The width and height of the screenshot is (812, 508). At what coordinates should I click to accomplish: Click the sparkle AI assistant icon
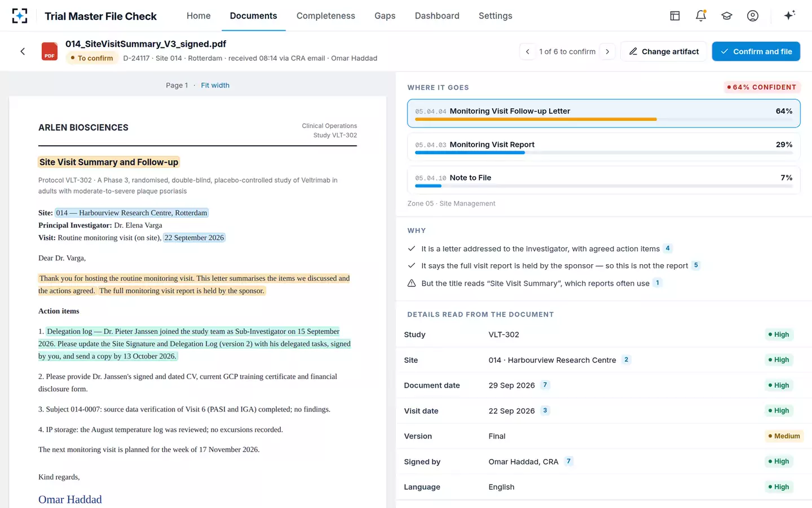[x=789, y=15]
